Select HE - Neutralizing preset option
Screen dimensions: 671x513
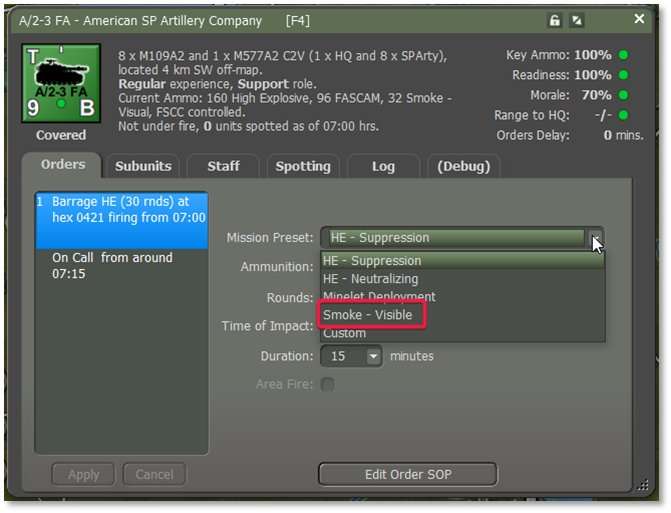[371, 279]
